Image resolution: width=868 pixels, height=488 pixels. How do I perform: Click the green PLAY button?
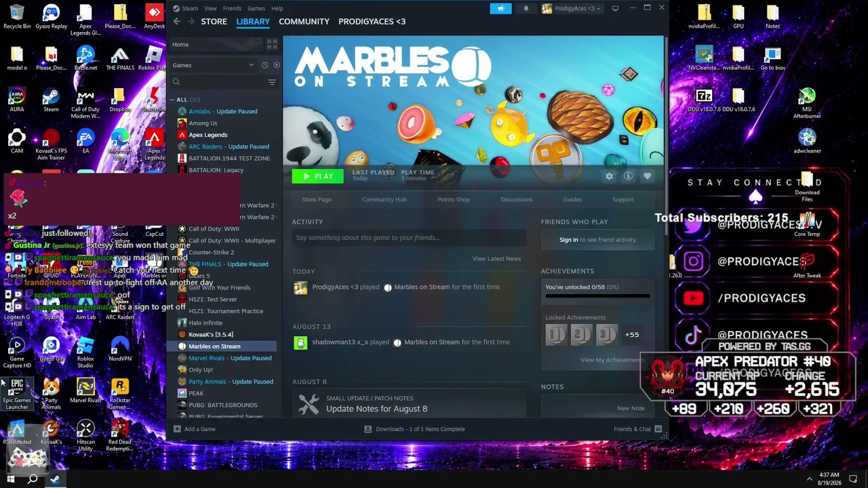(317, 176)
